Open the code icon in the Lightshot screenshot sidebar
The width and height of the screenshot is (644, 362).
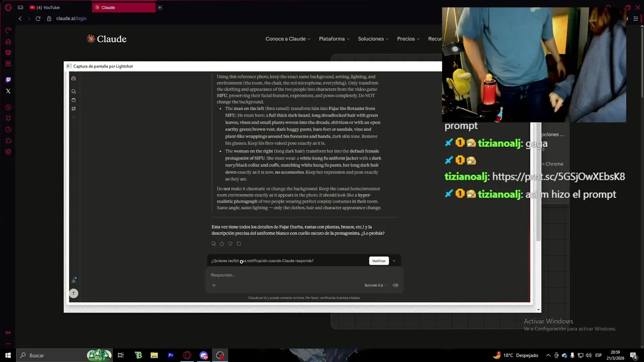pyautogui.click(x=73, y=117)
